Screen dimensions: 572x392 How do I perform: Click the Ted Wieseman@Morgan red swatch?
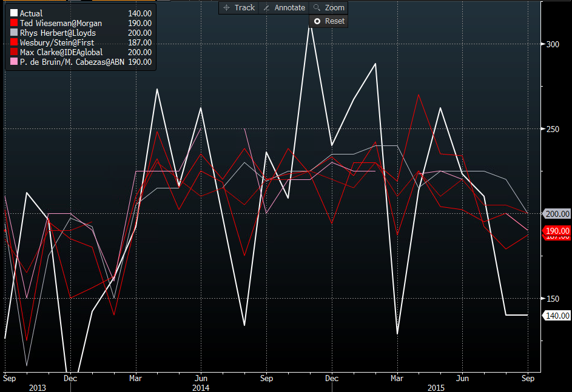[14, 23]
